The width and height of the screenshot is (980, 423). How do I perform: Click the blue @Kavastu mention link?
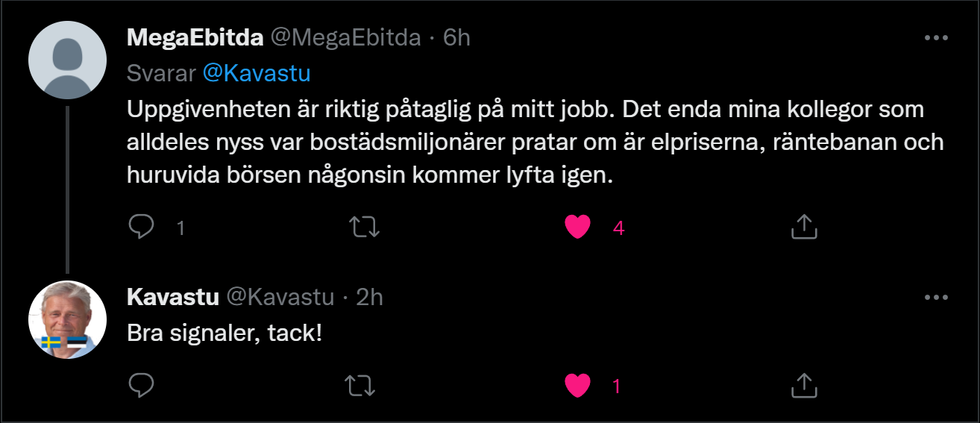pos(257,73)
